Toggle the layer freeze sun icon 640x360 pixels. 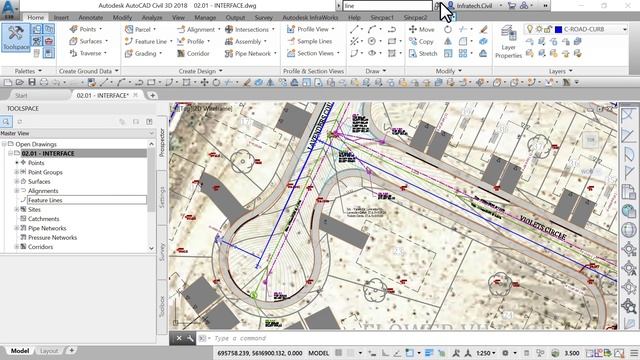[539, 29]
